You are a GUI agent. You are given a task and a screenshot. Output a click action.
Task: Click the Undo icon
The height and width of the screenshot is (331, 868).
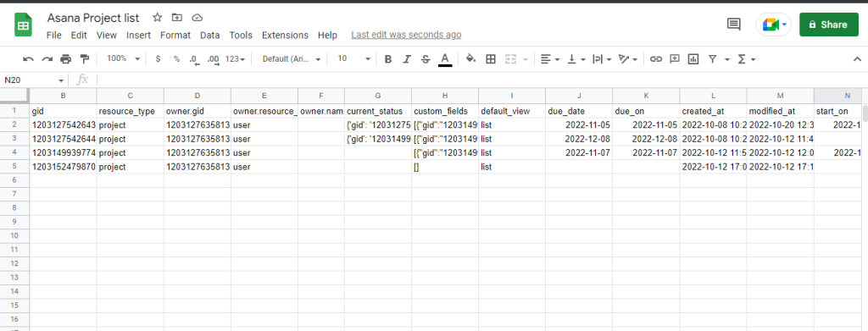click(x=28, y=58)
